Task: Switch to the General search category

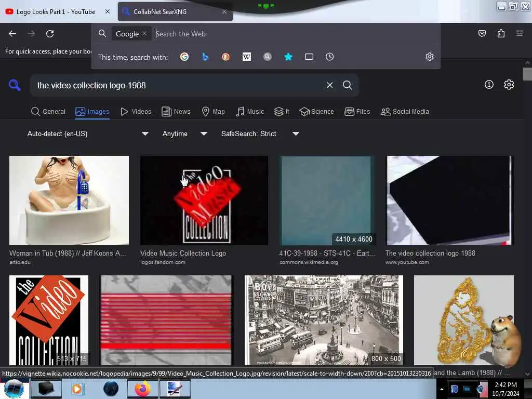Action: tap(48, 112)
